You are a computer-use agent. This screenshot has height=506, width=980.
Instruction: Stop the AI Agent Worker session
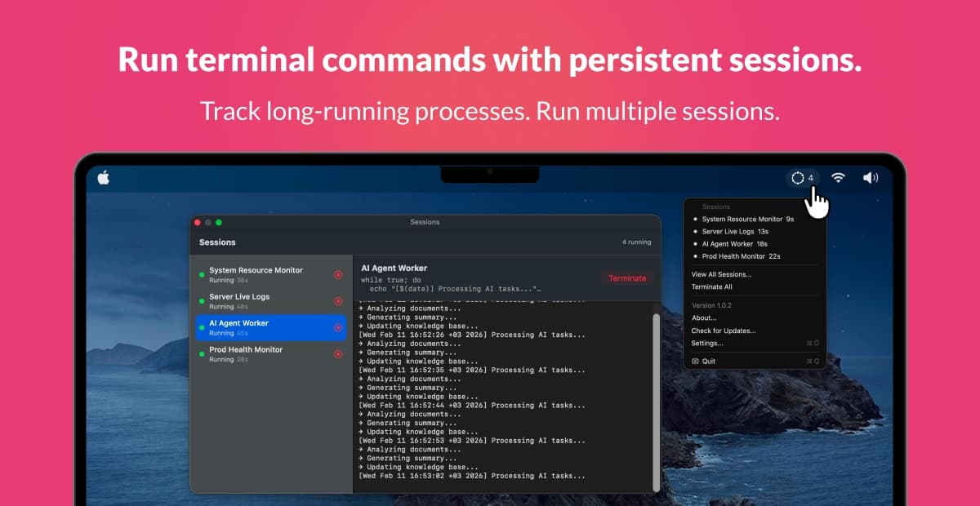(339, 328)
